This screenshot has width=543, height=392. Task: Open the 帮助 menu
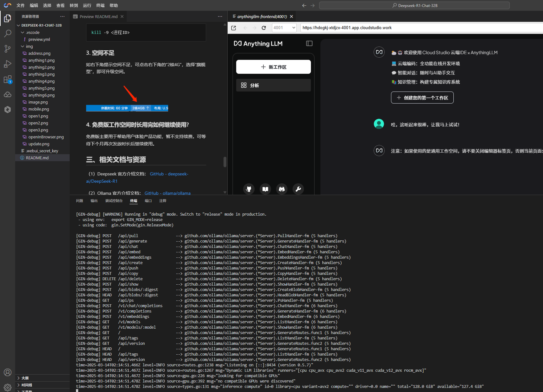tap(114, 5)
